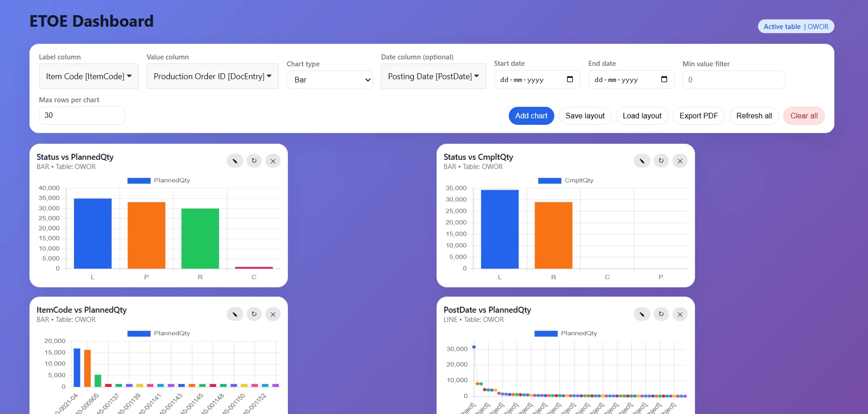868x414 pixels.
Task: Close the PostDate vs PlannedQty chart card
Action: (x=680, y=314)
